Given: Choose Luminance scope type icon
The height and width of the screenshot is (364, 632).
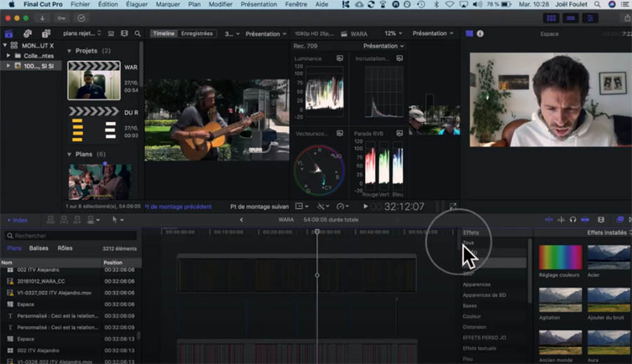Looking at the screenshot, I should 340,58.
